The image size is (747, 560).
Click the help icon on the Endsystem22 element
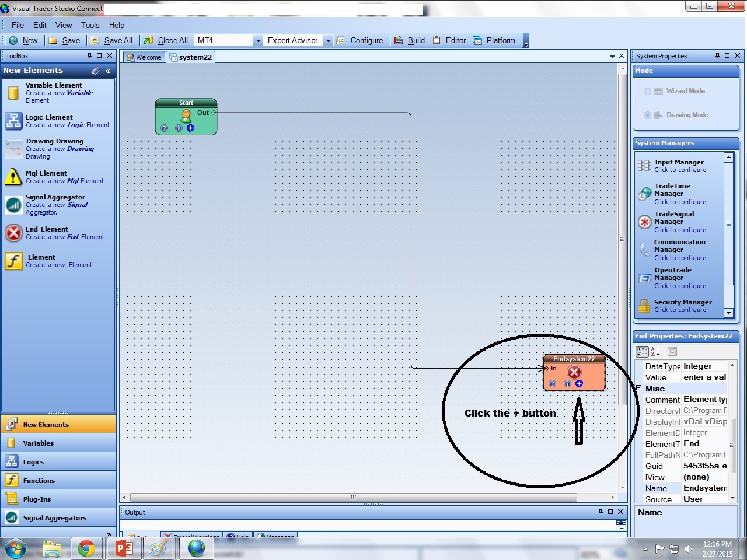(552, 383)
